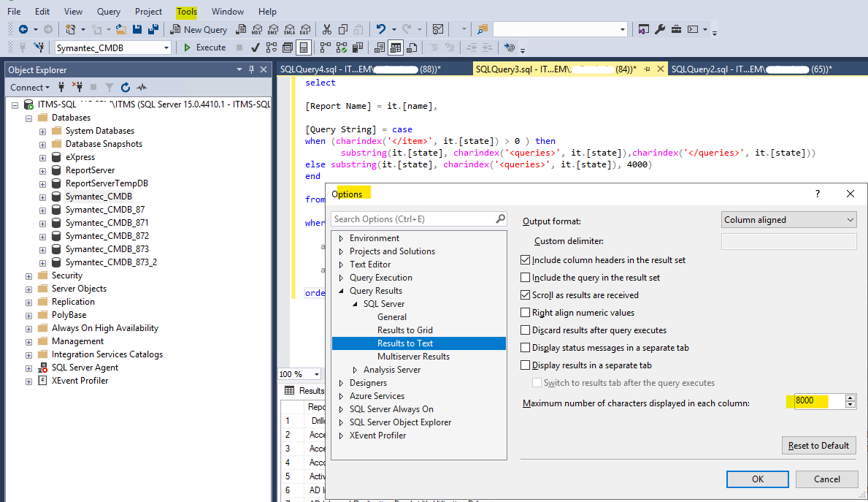Enable Right align numeric values

(x=526, y=313)
